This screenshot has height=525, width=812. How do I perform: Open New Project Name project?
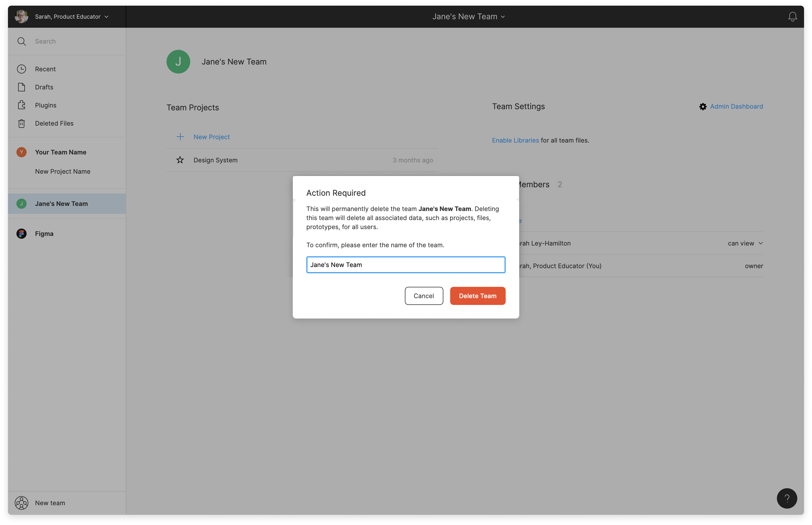63,171
